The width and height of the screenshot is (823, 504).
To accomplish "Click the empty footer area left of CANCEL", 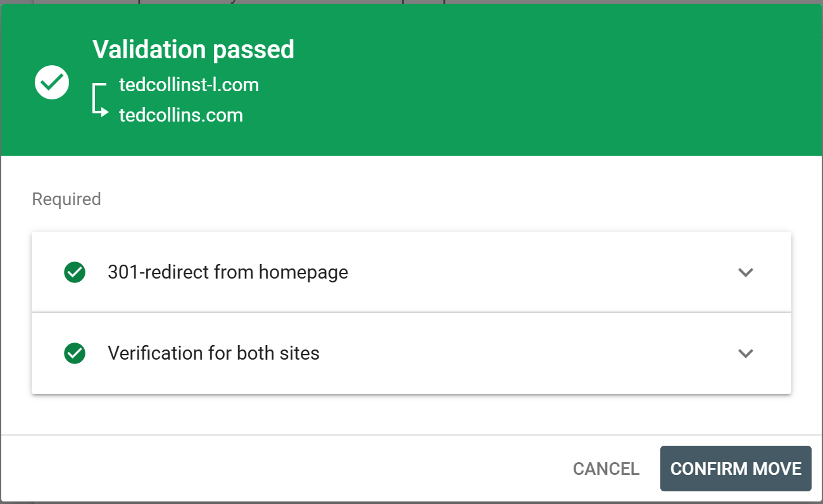I will 285,469.
